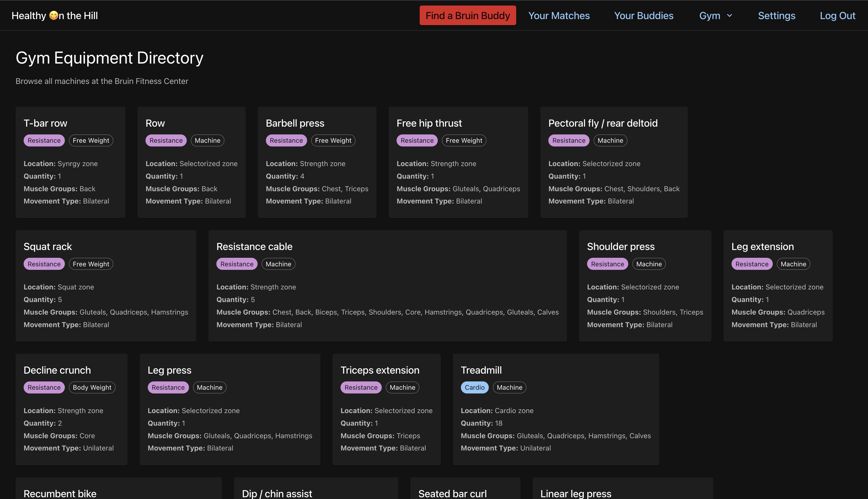Click the Free hip thrust card title
The width and height of the screenshot is (868, 499).
tap(429, 123)
